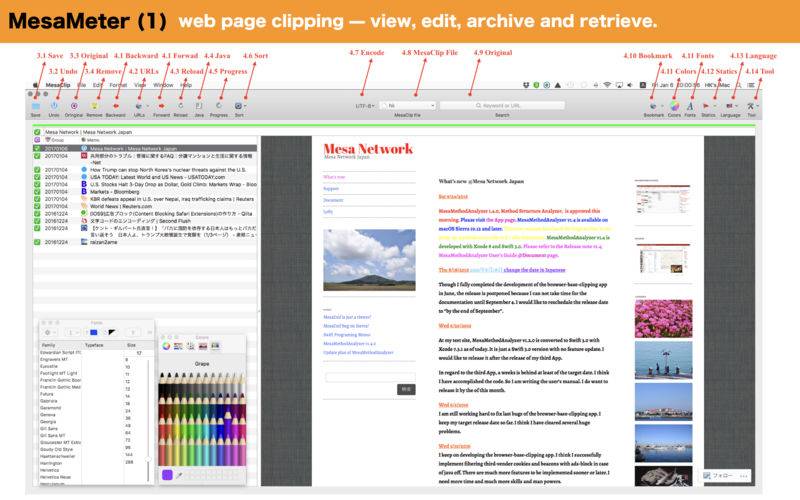800x500 pixels.
Task: Open the MesaClip menu
Action: coord(58,85)
